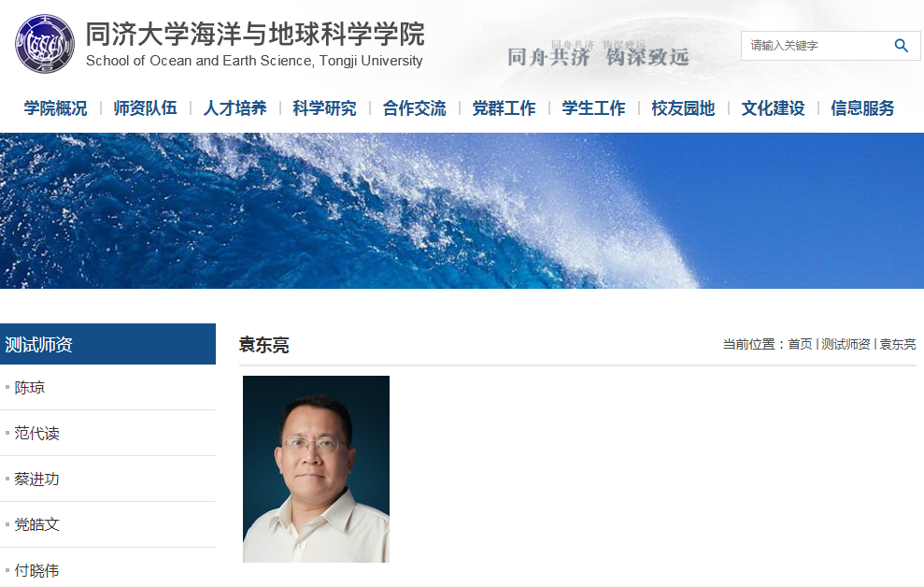Click the 袁东亮 profile photo

click(x=316, y=469)
